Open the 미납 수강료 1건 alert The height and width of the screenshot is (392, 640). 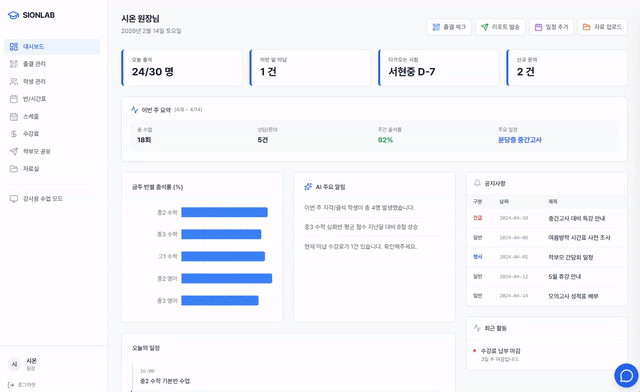pyautogui.click(x=360, y=246)
